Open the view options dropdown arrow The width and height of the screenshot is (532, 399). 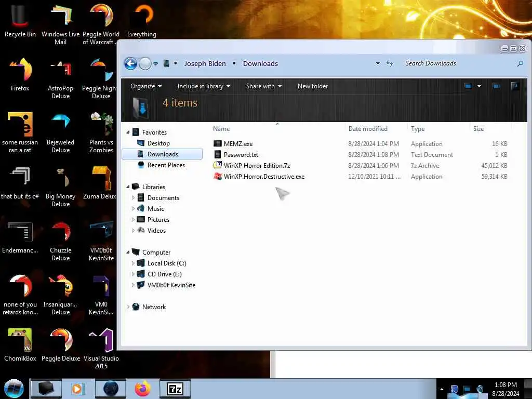479,86
